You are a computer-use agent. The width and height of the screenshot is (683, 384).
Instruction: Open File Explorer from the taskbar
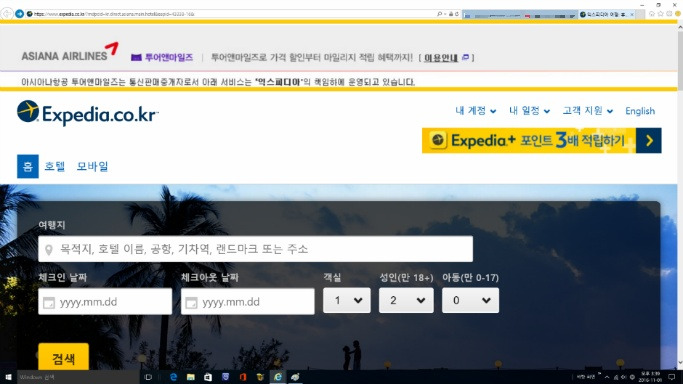click(190, 377)
